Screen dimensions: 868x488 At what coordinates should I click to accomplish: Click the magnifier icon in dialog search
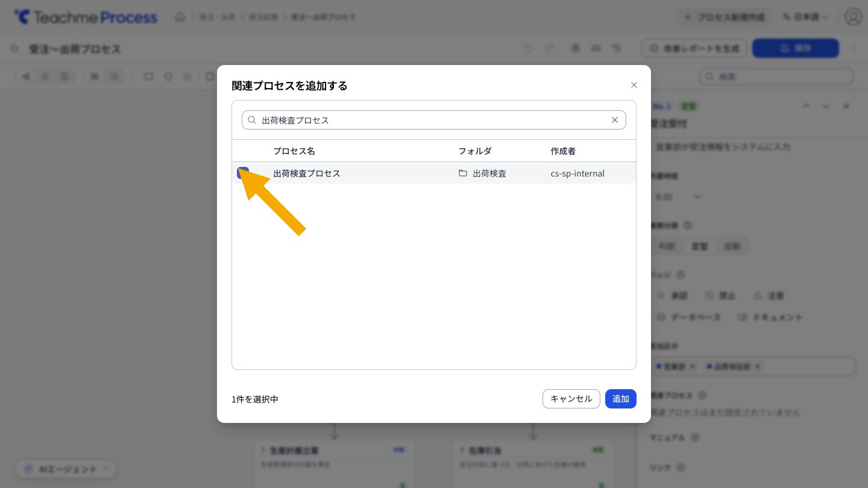[252, 120]
